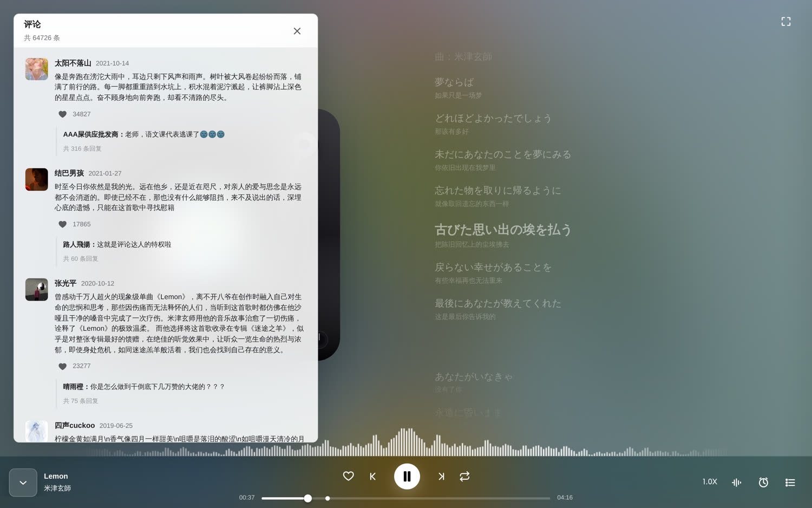Image resolution: width=812 pixels, height=508 pixels.
Task: Close the comments panel
Action: [297, 31]
